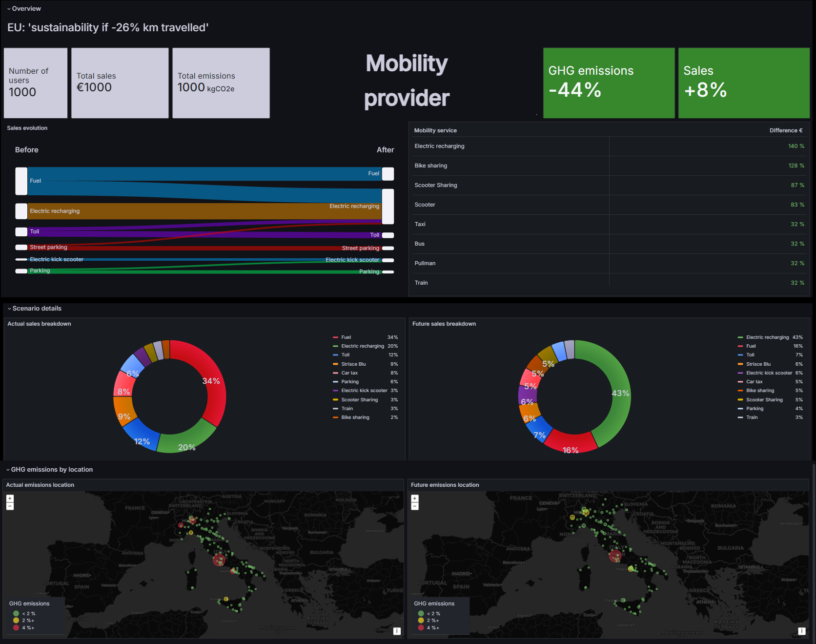This screenshot has height=644, width=816.
Task: Zoom out on the Actual emissions location map
Action: pyautogui.click(x=10, y=506)
